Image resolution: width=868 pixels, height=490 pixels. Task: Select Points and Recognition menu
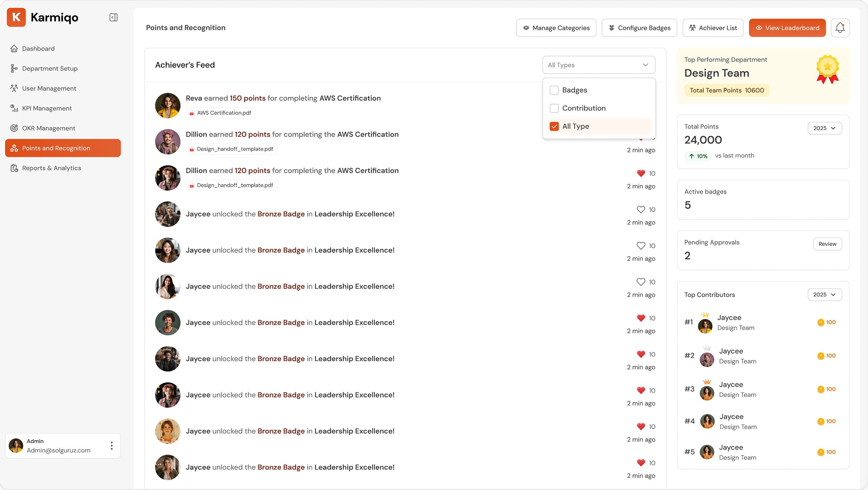63,148
